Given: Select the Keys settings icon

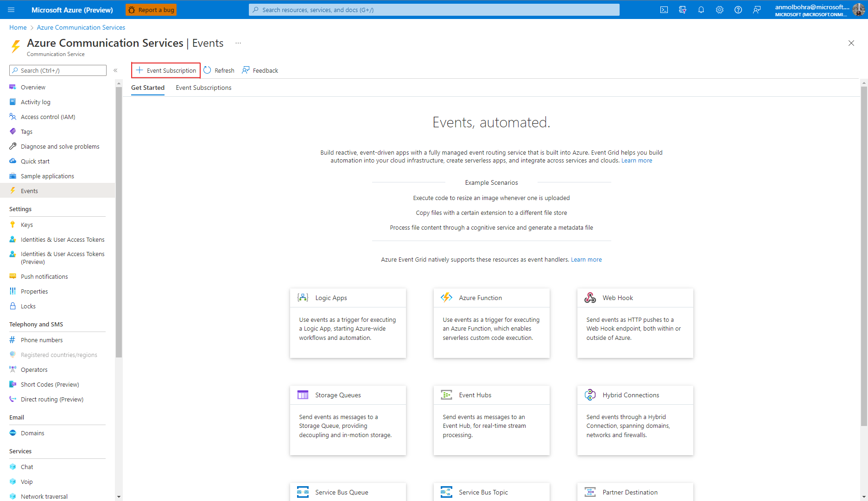Looking at the screenshot, I should [13, 225].
